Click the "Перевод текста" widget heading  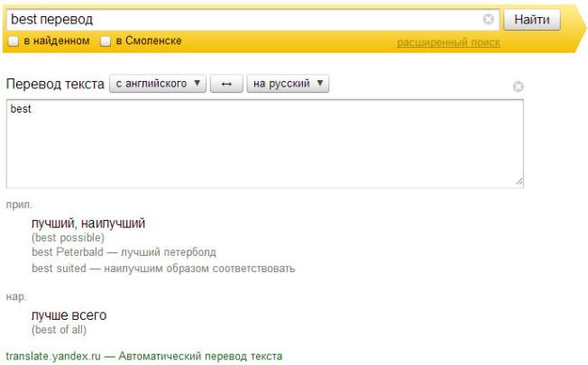point(54,84)
